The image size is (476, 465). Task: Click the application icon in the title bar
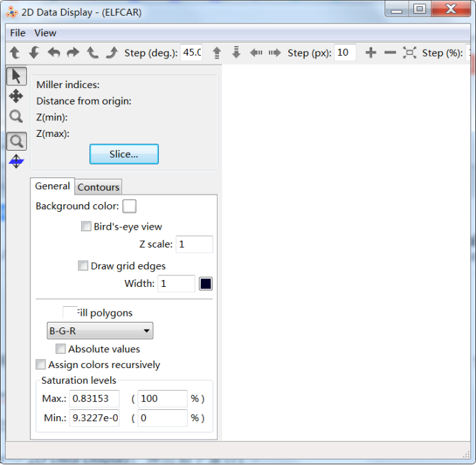pos(12,12)
